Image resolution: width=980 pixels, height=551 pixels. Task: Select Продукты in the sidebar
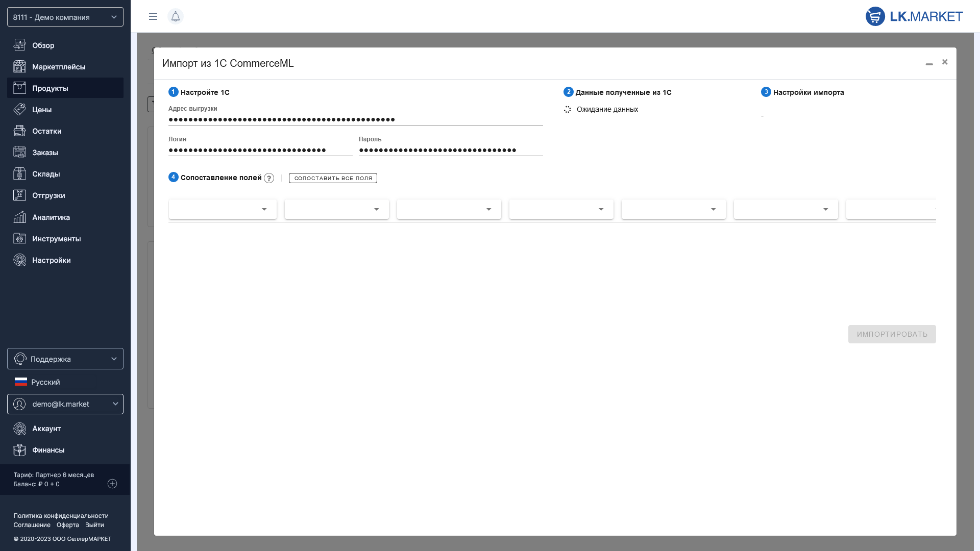[65, 88]
